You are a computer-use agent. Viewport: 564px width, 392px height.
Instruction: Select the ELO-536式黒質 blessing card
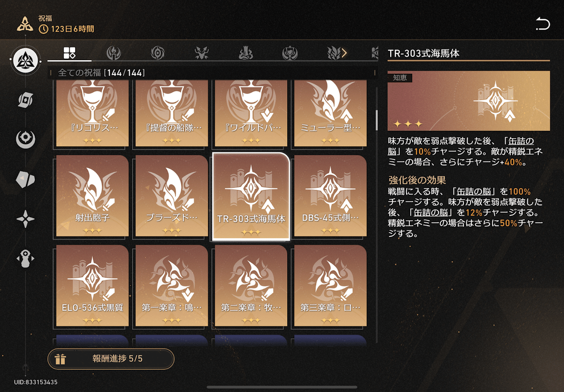[93, 286]
